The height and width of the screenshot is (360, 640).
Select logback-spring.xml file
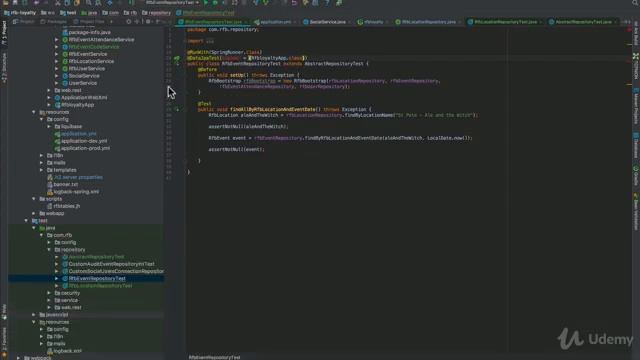(x=76, y=191)
